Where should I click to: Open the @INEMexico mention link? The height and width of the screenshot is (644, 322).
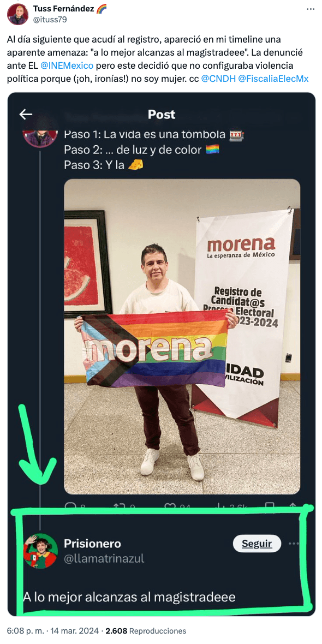pyautogui.click(x=67, y=65)
